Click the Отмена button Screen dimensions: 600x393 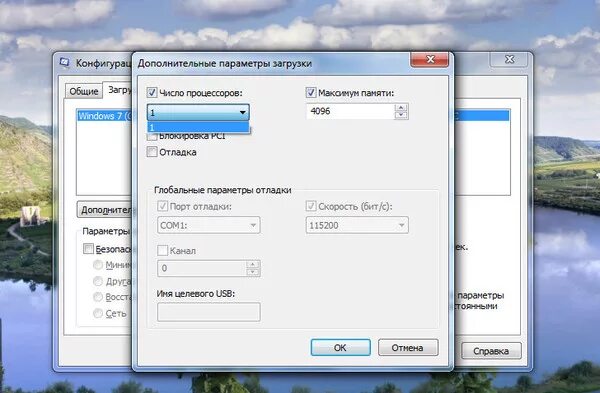[x=408, y=347]
